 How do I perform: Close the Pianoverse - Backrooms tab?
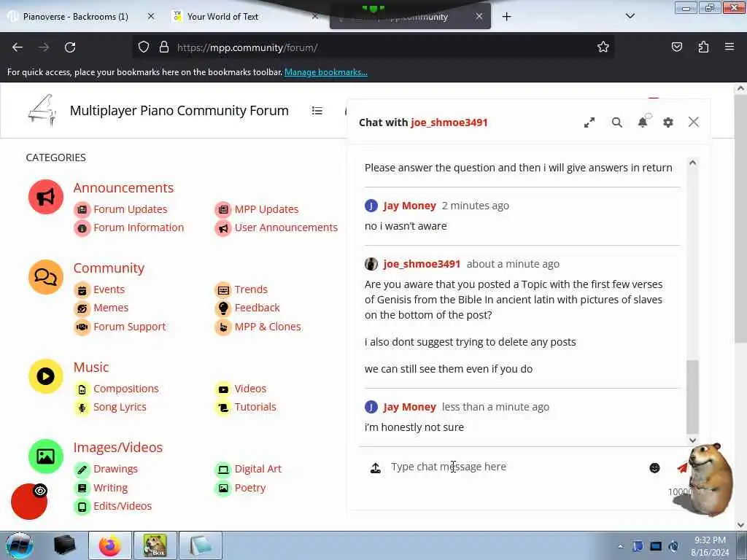[x=151, y=16]
